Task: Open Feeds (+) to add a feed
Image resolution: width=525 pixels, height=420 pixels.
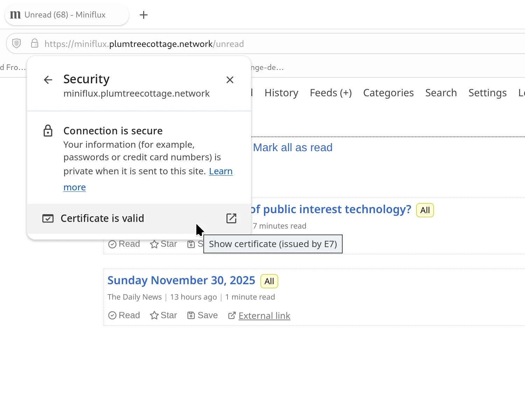Action: 330,93
